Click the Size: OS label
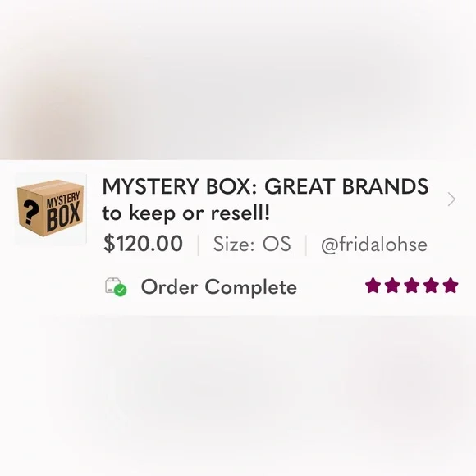Viewport: 476px width, 476px height. click(252, 244)
